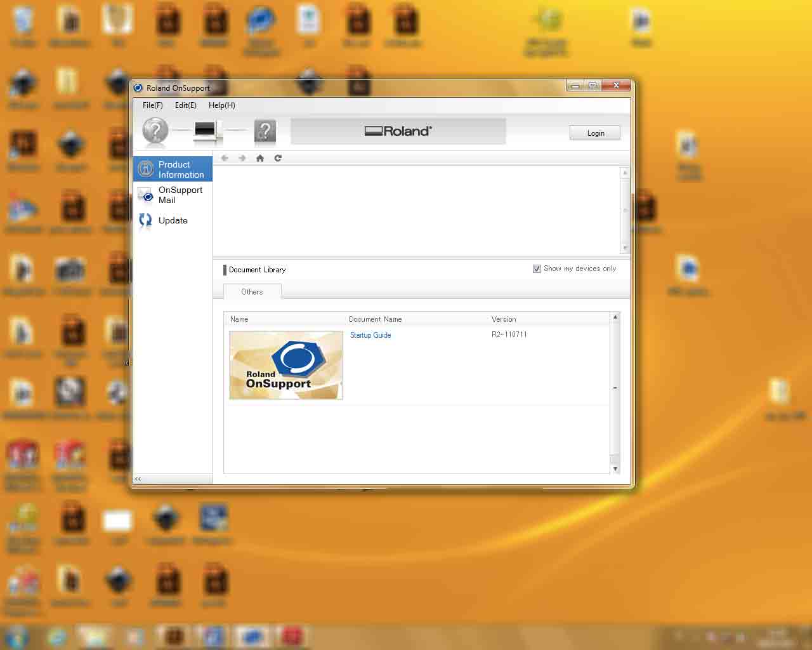The width and height of the screenshot is (812, 650).
Task: Refresh the page with reload icon
Action: pos(278,158)
